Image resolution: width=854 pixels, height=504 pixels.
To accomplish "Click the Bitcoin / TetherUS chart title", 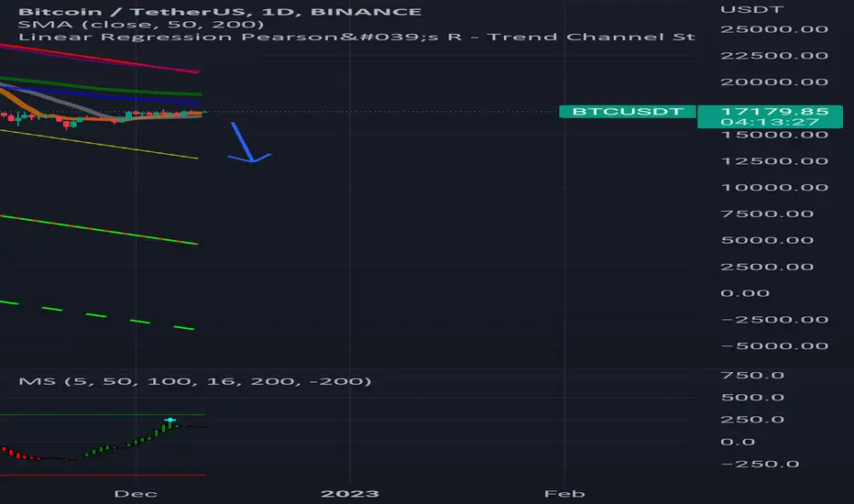I will point(220,11).
